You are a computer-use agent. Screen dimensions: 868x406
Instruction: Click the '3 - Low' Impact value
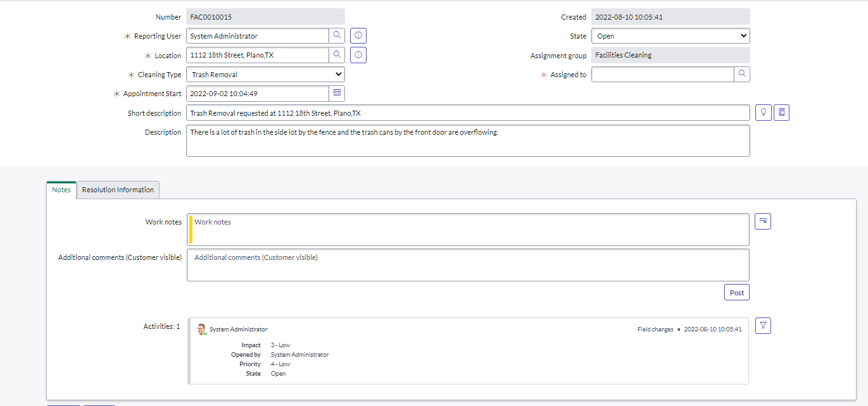[x=280, y=345]
